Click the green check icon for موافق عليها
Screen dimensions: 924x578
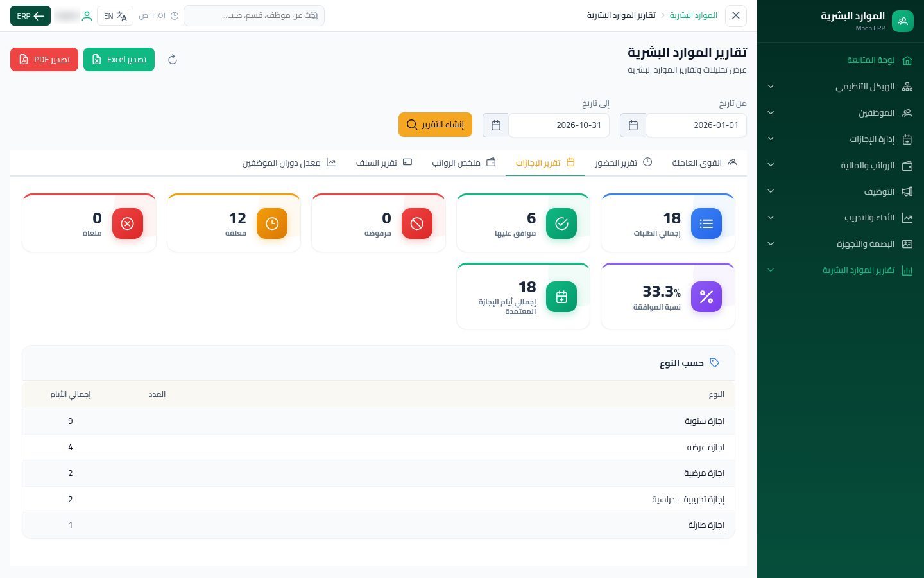point(561,223)
